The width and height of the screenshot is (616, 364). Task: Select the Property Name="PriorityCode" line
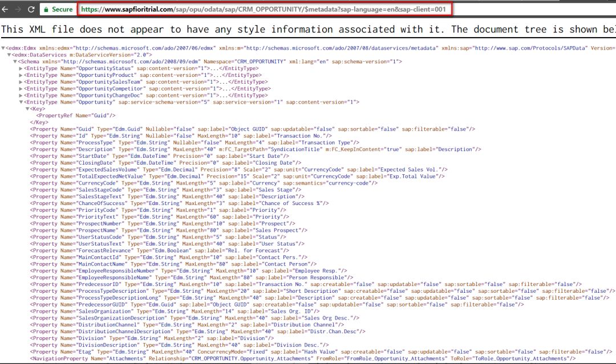pos(159,210)
